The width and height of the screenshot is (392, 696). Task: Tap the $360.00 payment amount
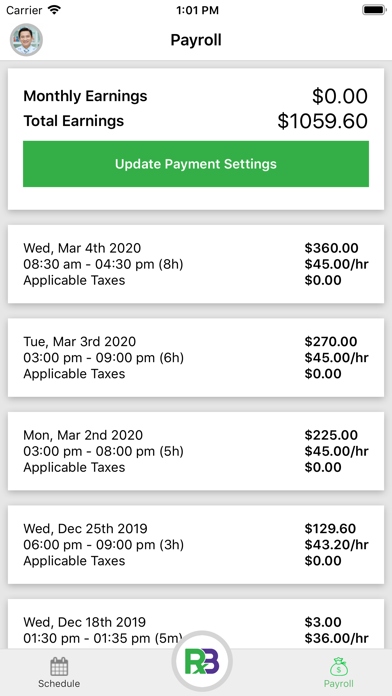point(332,248)
